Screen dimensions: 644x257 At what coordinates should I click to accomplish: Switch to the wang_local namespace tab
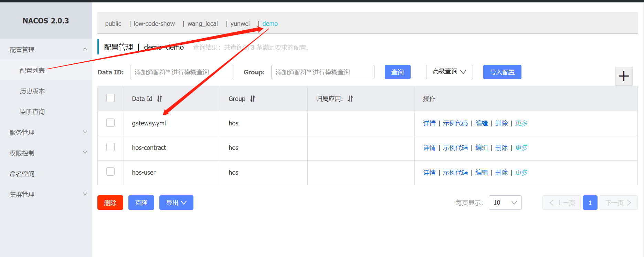(202, 24)
